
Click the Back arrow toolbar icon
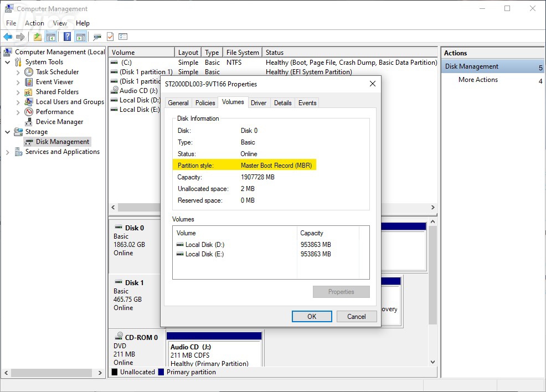pyautogui.click(x=8, y=37)
